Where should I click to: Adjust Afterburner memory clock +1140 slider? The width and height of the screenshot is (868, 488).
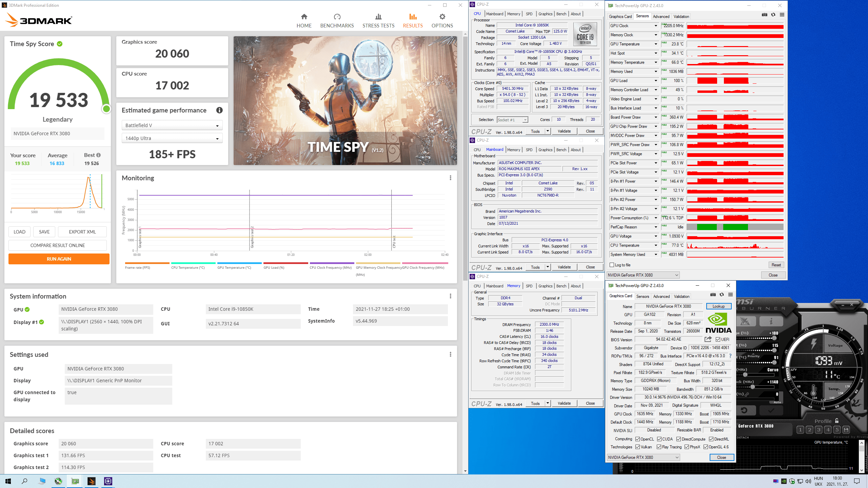(753, 387)
